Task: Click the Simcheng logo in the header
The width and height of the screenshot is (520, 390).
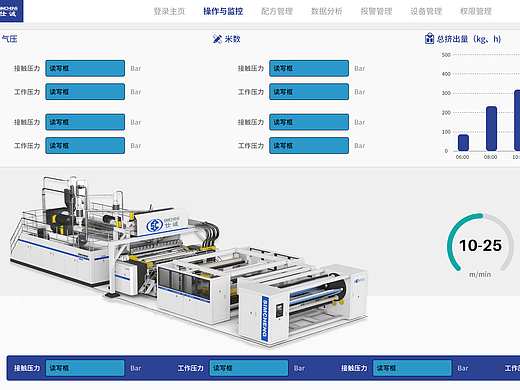Action: click(x=11, y=11)
